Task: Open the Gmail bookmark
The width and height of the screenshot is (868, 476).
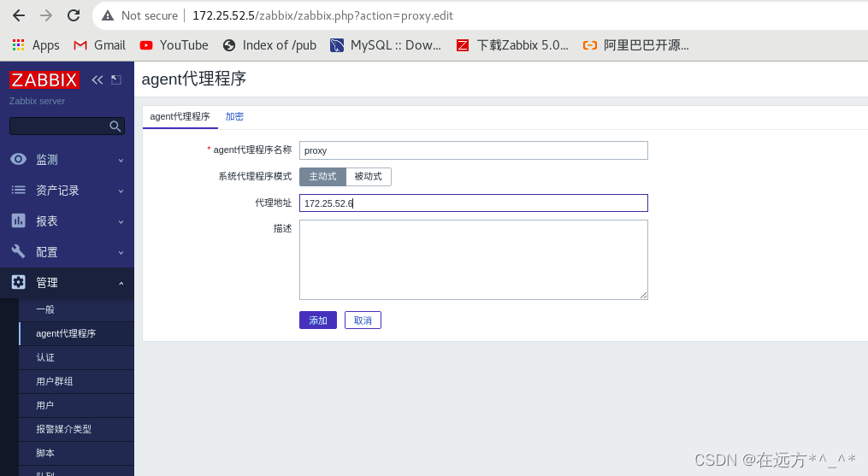Action: (x=100, y=45)
